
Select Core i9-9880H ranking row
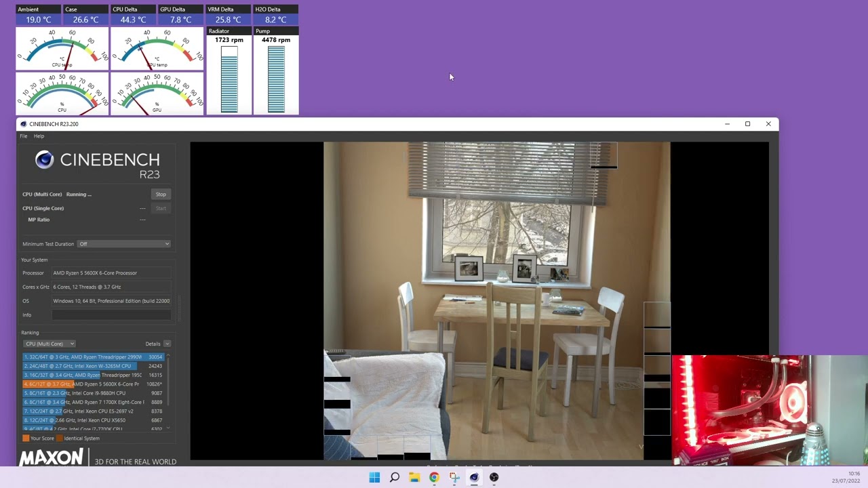(93, 393)
